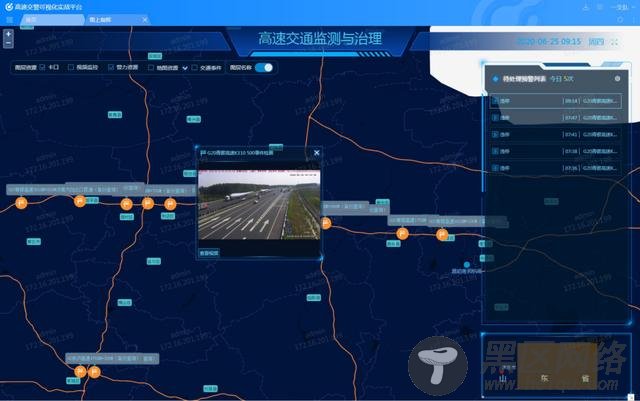640x401 pixels.
Task: Expand the 物防资源 dropdown arrow
Action: coord(183,68)
